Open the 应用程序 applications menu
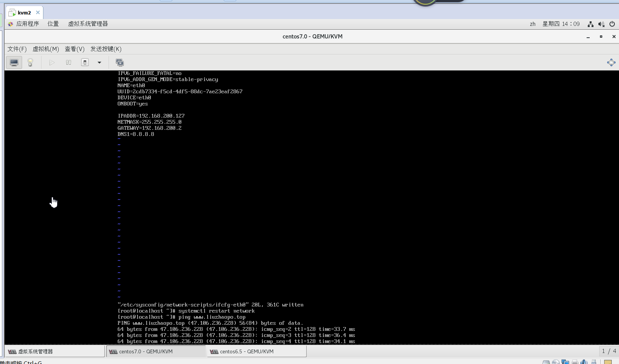 [x=27, y=24]
